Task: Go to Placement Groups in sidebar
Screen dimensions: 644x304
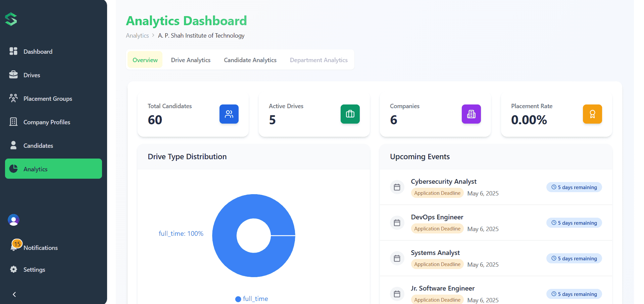Action: (x=48, y=99)
